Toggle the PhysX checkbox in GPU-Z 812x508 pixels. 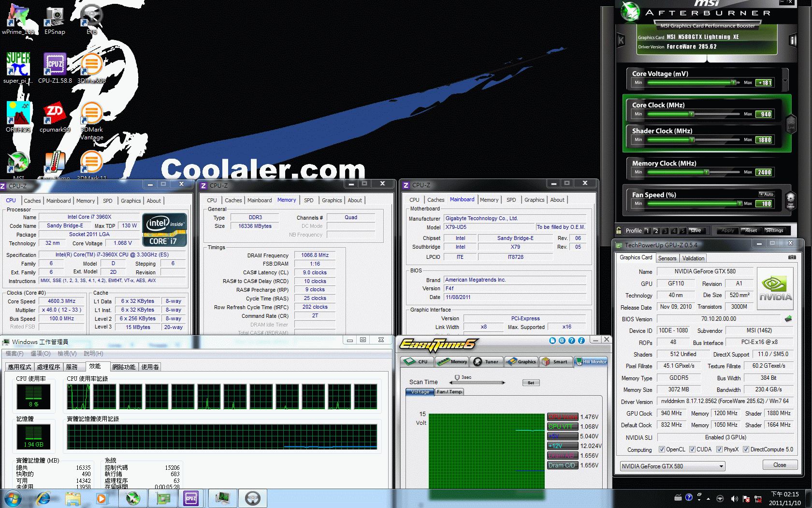(719, 449)
